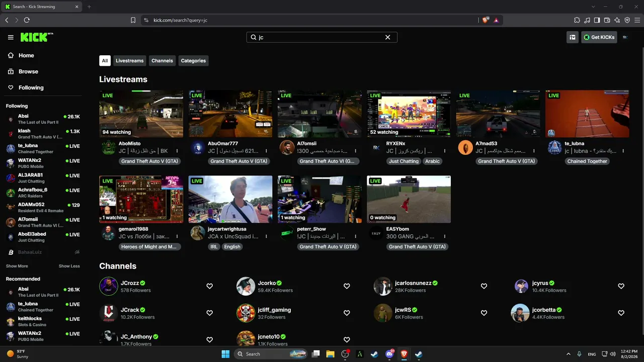Click the Brave Rewards triangle icon

(x=496, y=20)
